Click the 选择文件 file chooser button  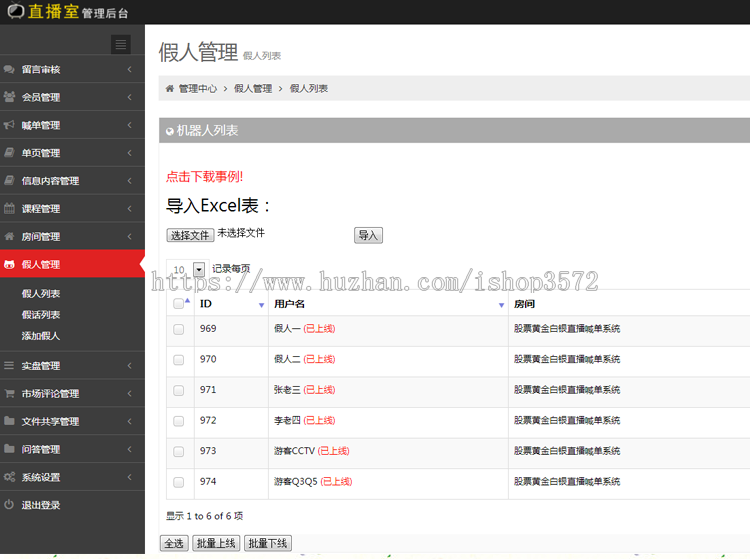tap(190, 235)
